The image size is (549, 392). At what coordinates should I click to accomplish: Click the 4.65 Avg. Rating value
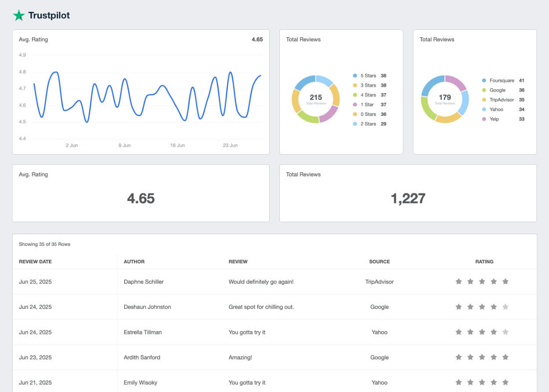(141, 198)
